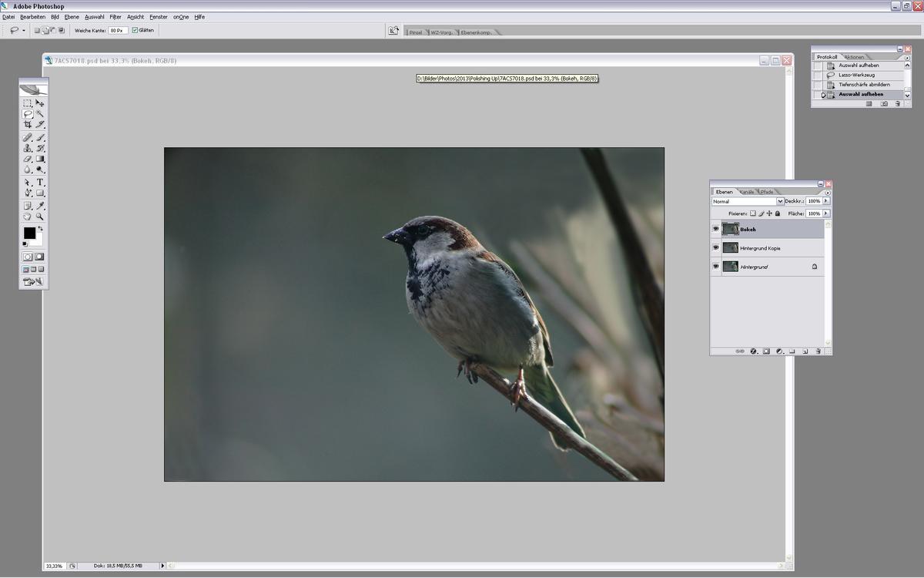This screenshot has height=578, width=924.
Task: Open the file browser from the options bar
Action: point(393,30)
